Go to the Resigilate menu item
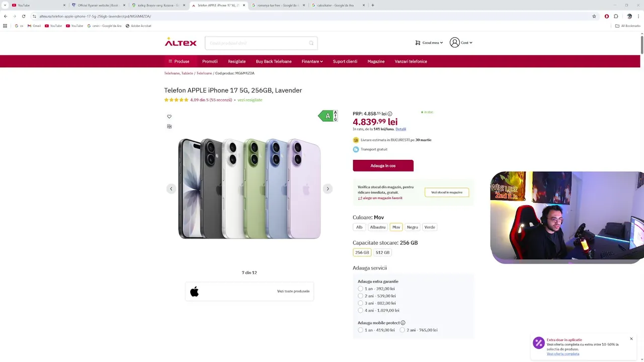This screenshot has height=362, width=644. 236,61
